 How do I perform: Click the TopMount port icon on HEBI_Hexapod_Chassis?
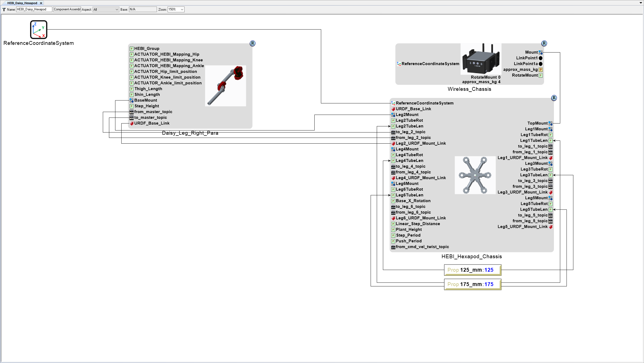coord(551,123)
